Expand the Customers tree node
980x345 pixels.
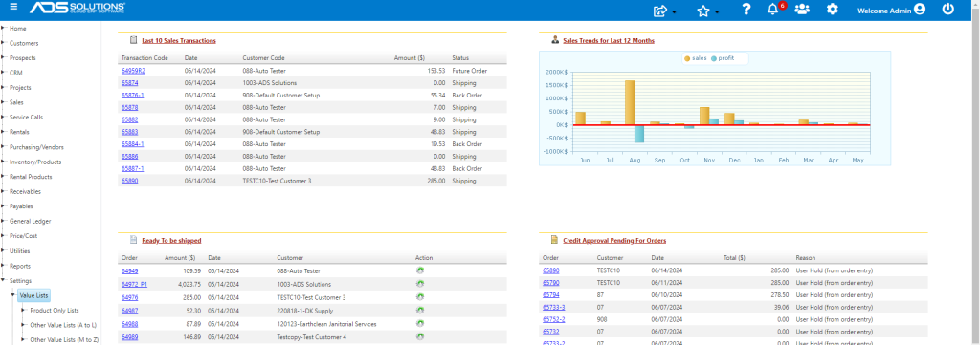pos(5,43)
